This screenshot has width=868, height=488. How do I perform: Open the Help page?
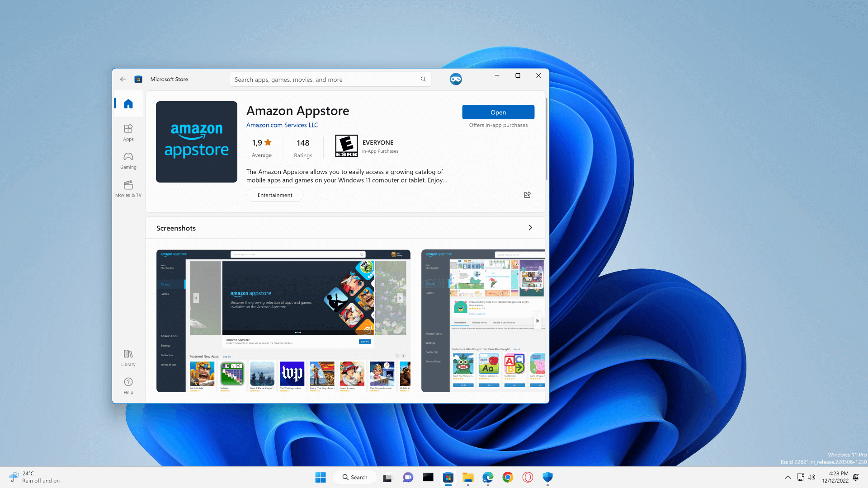tap(128, 385)
